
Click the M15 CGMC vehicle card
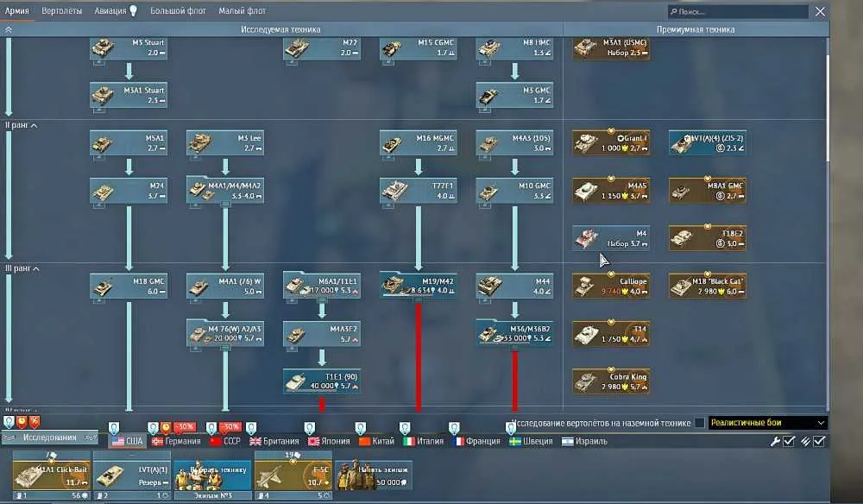click(419, 48)
